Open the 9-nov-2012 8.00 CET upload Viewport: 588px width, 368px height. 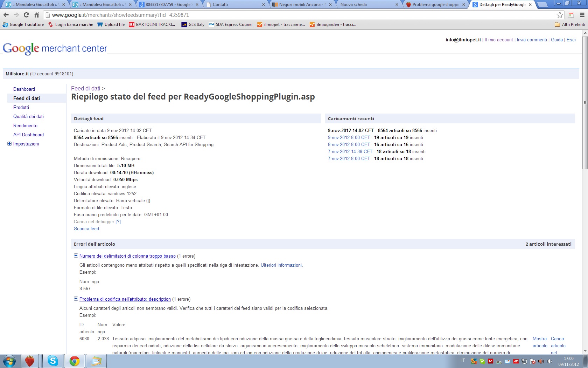point(349,137)
